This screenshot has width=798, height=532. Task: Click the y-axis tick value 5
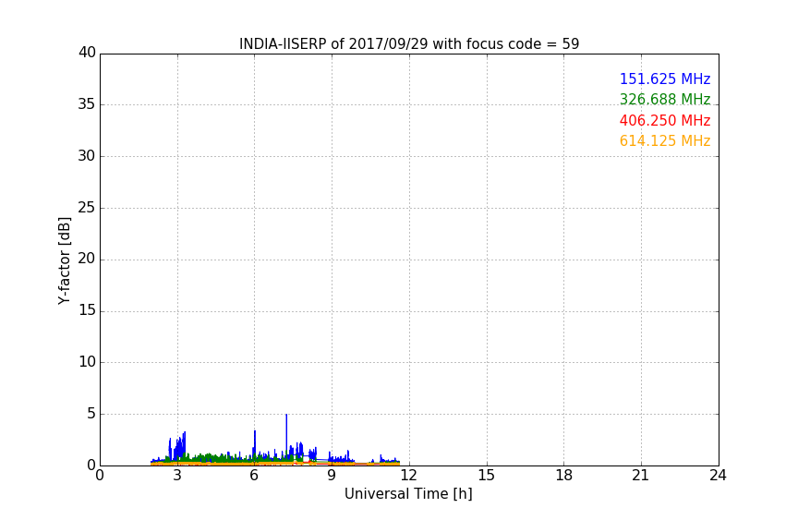click(91, 414)
